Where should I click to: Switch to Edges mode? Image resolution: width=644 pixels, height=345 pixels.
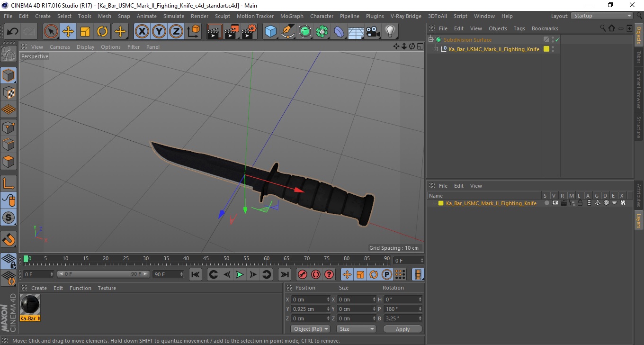[9, 144]
